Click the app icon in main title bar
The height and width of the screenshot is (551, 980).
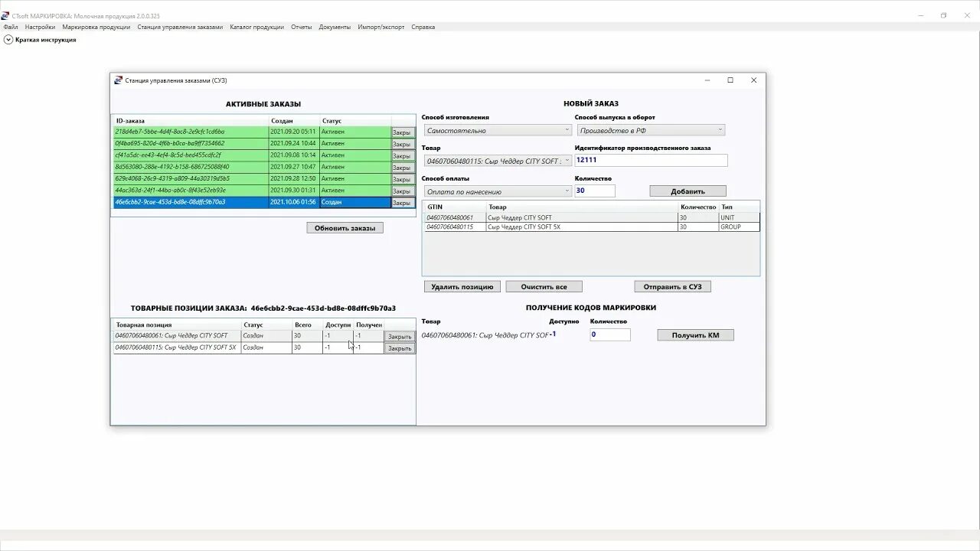(x=6, y=15)
